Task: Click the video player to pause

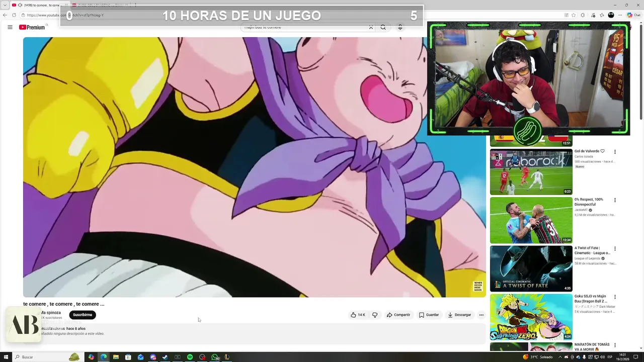Action: [254, 167]
